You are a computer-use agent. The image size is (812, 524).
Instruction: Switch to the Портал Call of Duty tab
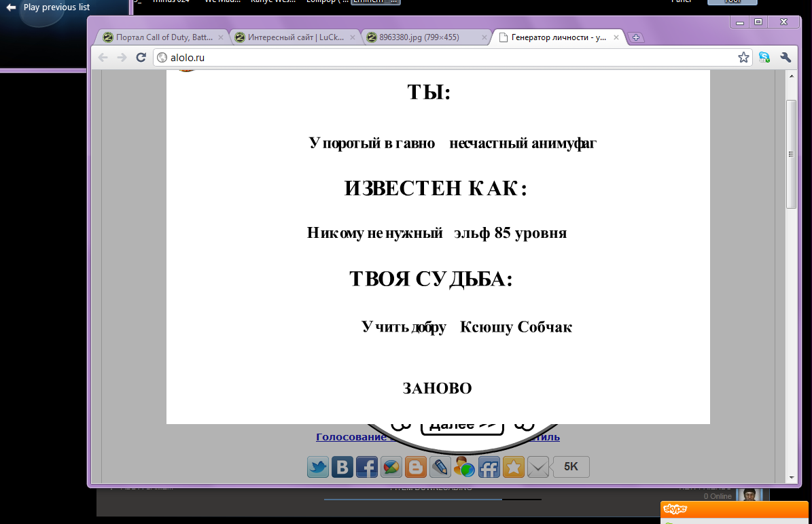[x=164, y=37]
